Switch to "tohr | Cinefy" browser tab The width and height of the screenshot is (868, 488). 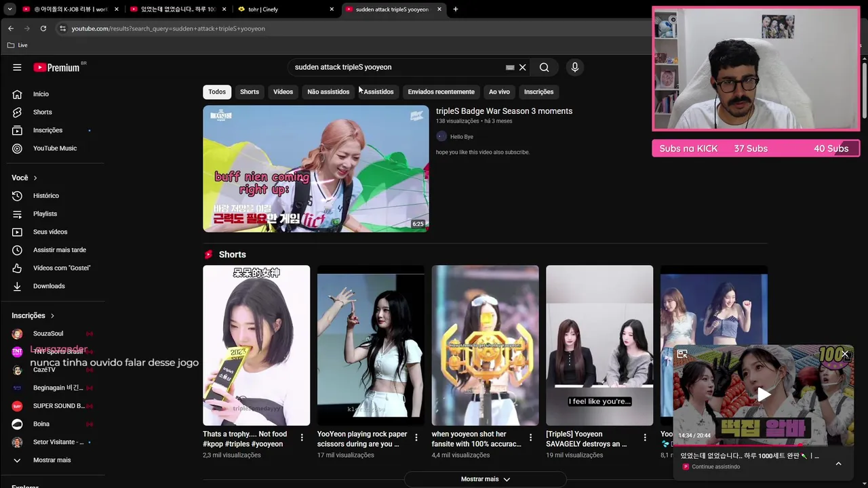coord(285,9)
